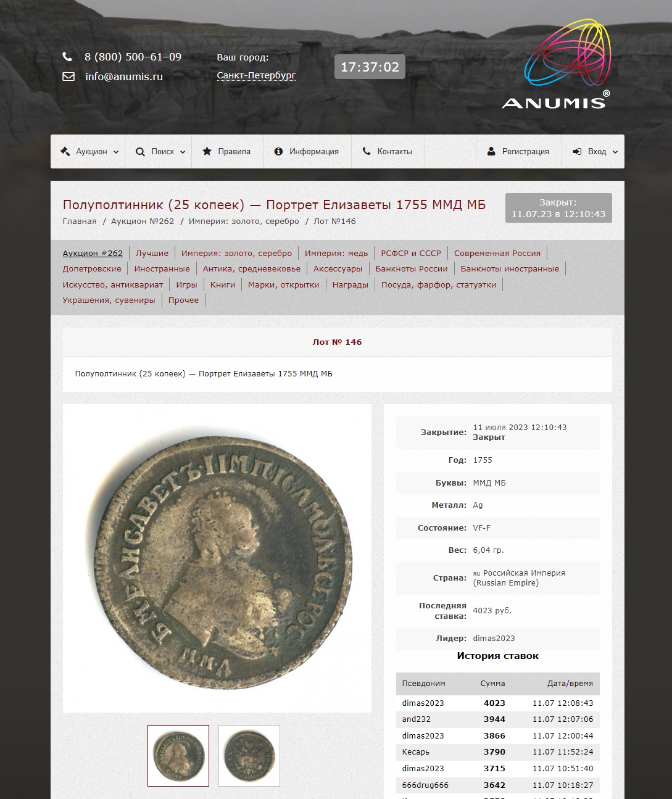Change city via Санкт-Петербург link
Screen dimensions: 672x799
(256, 75)
